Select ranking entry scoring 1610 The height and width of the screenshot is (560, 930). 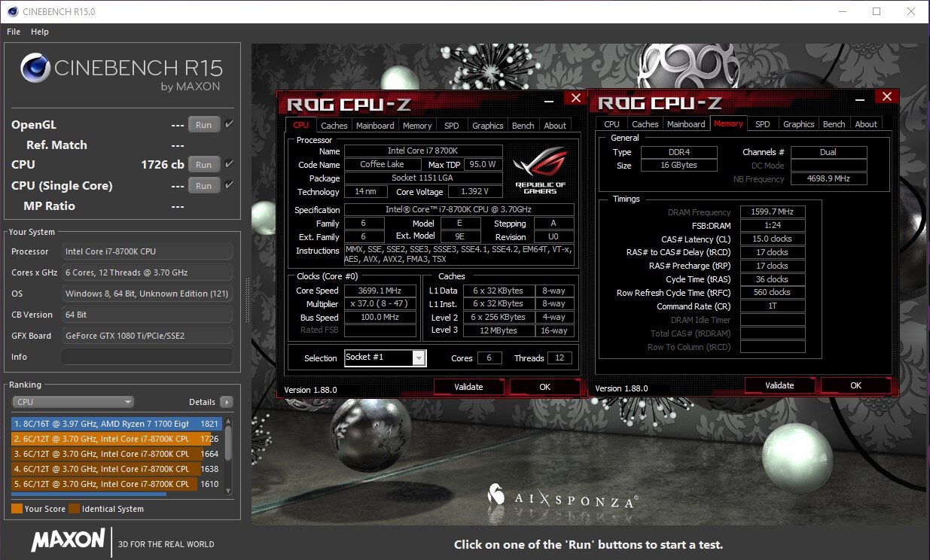click(x=117, y=484)
